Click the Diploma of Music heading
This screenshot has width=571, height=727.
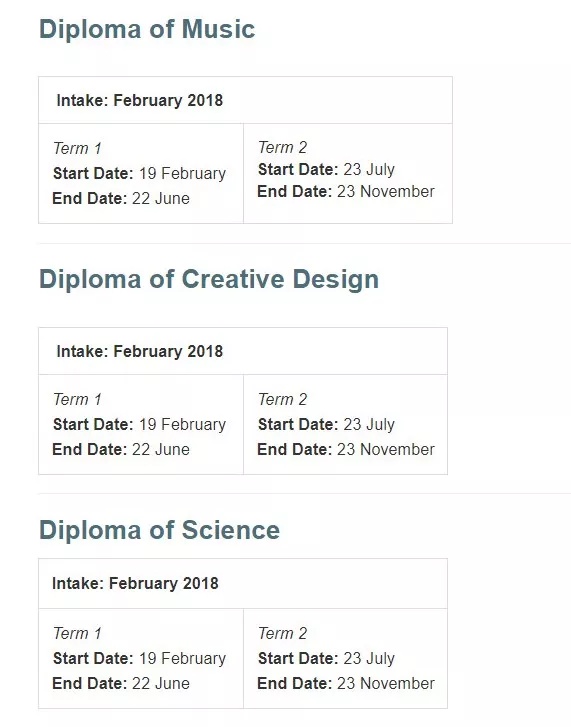tap(147, 29)
